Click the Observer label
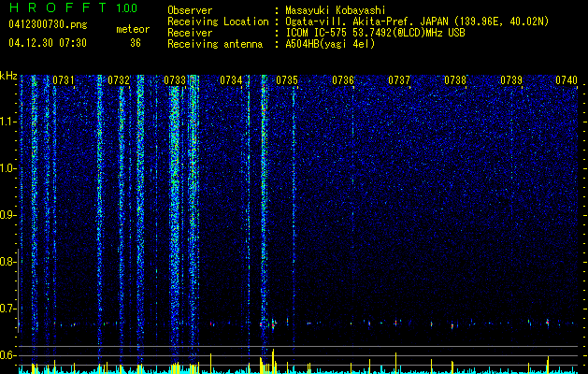 click(x=190, y=10)
